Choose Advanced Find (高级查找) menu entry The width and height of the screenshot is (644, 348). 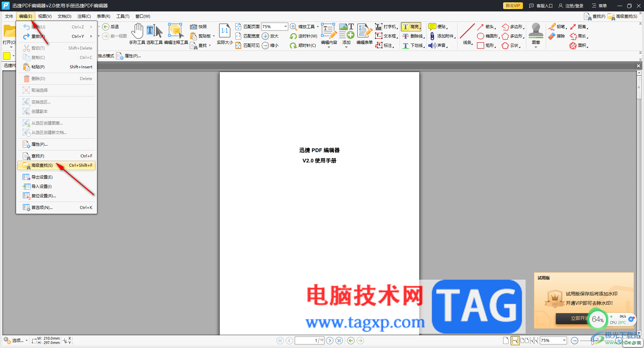tap(56, 165)
